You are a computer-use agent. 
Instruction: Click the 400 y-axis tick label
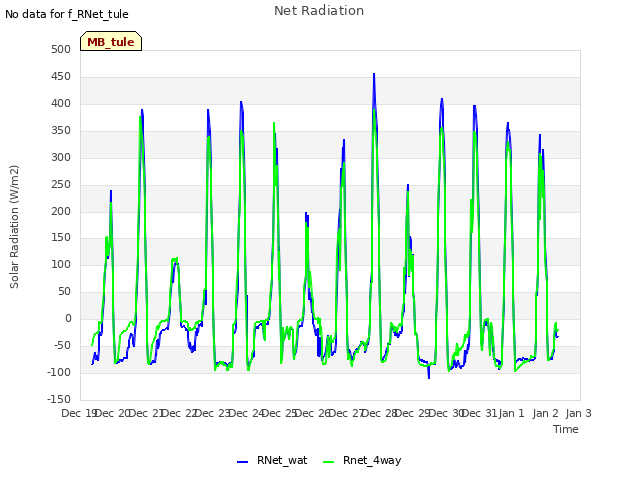click(x=61, y=103)
